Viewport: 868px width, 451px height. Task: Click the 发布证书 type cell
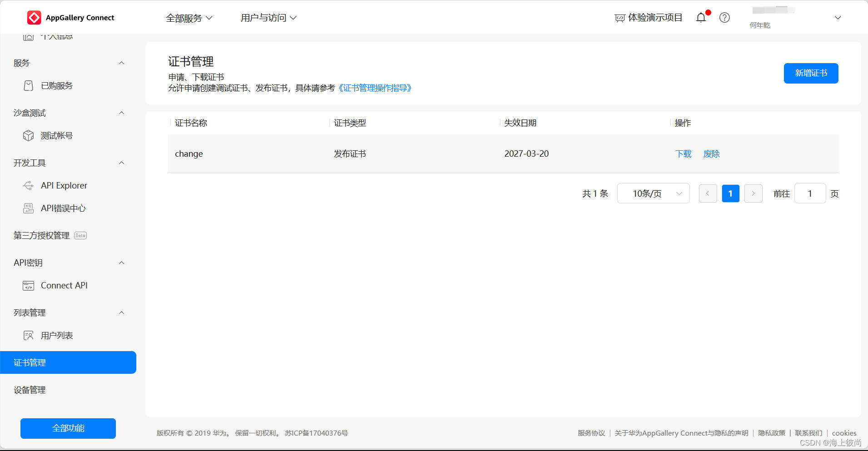click(350, 154)
